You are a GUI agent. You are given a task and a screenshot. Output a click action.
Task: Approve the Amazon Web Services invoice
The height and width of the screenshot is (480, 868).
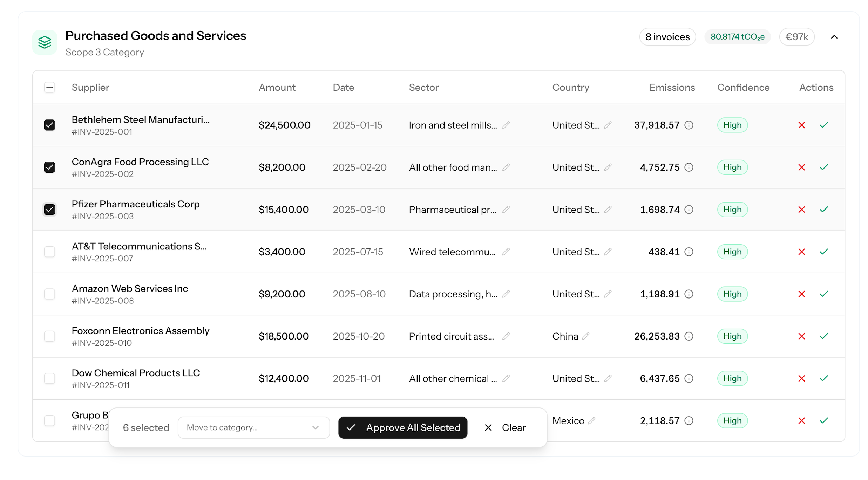click(824, 294)
